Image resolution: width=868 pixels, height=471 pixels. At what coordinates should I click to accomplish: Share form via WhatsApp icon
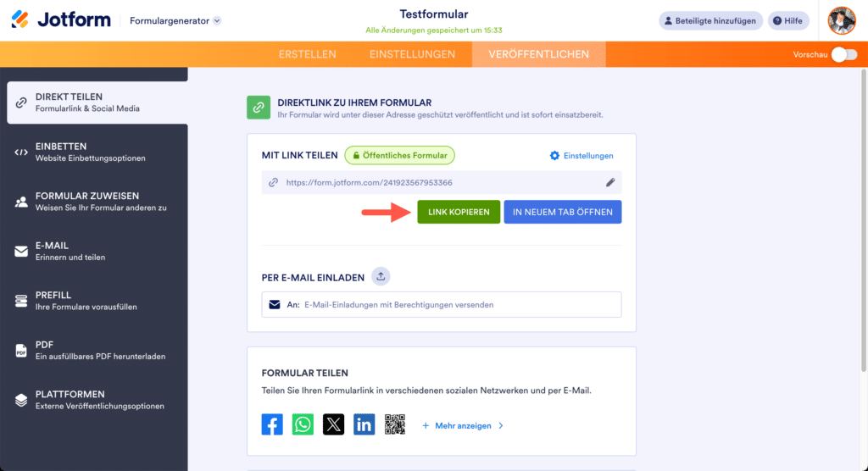point(303,424)
